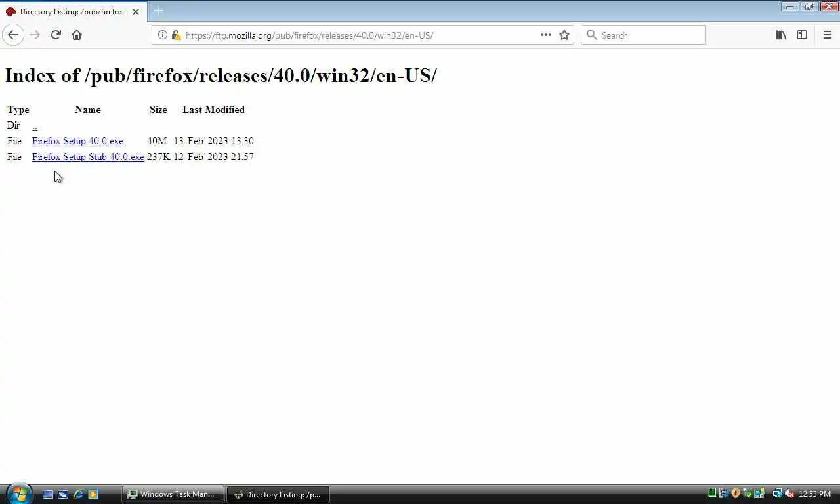
Task: Open the parent directory '..' link
Action: (35, 125)
